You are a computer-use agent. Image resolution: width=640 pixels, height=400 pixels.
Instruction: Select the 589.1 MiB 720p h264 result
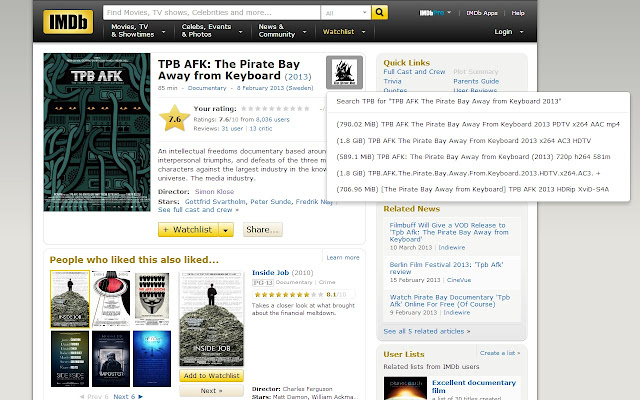(473, 157)
